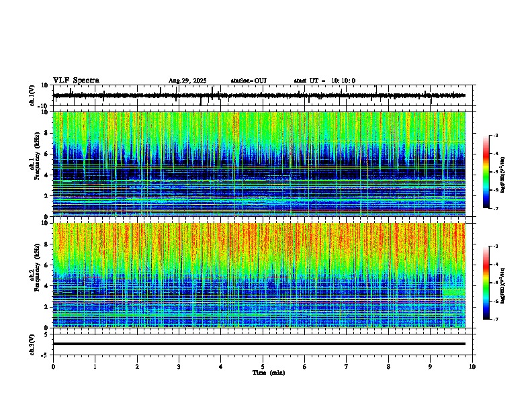Click the '-7' label on ch.1 colorbar
This screenshot has height=411, width=532.
tap(496, 208)
